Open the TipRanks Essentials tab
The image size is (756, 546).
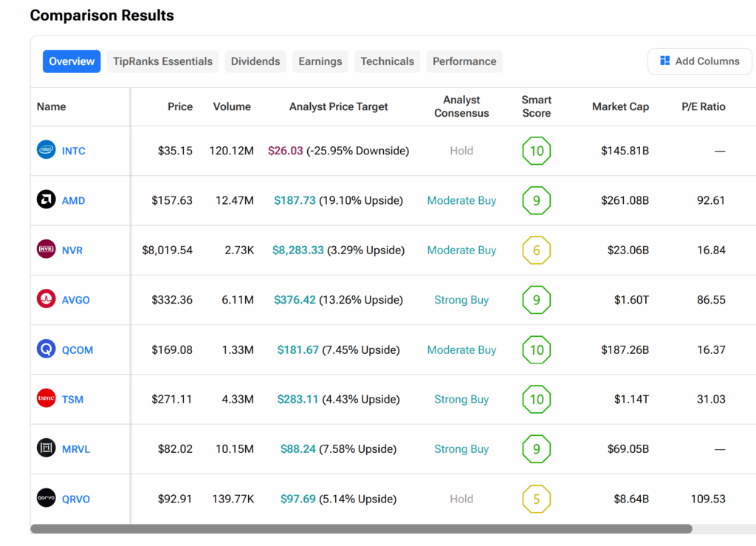[162, 61]
